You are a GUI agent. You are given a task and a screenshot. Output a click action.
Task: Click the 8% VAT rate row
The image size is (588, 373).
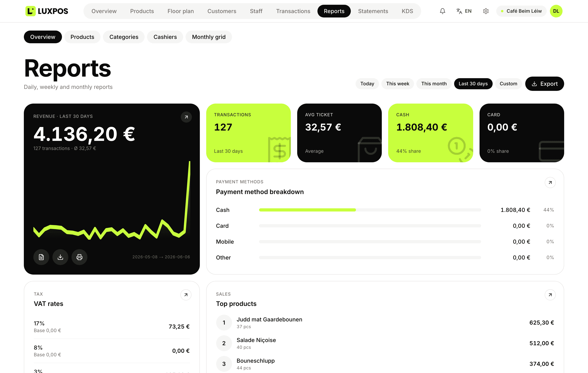click(x=112, y=351)
